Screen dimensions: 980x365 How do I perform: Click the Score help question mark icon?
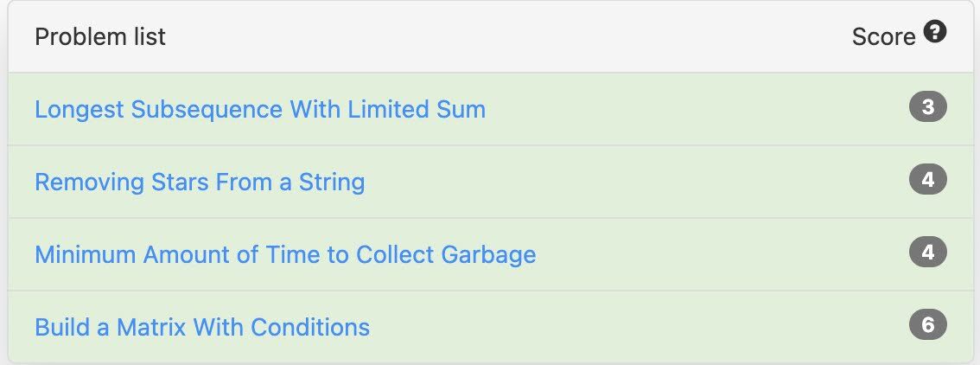tap(935, 31)
